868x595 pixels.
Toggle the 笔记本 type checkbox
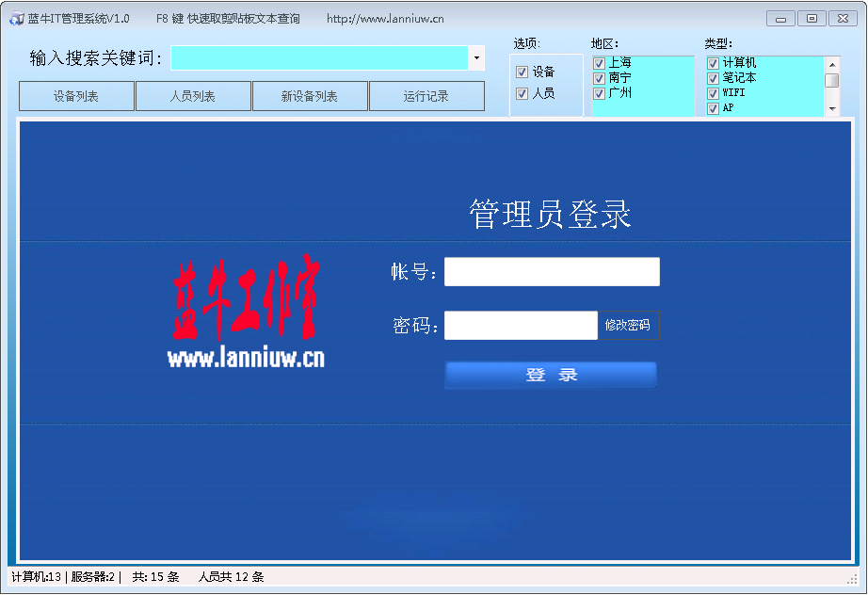click(713, 78)
